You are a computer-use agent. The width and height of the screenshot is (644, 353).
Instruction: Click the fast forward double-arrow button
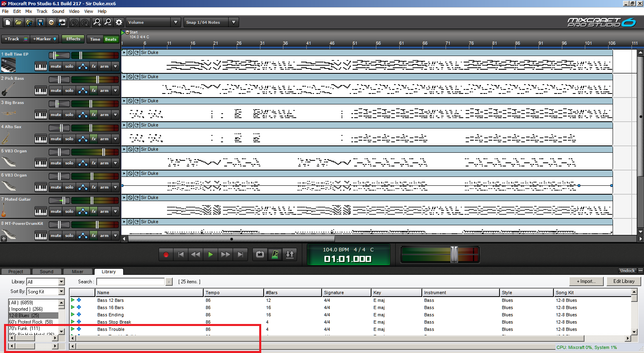[x=225, y=254]
